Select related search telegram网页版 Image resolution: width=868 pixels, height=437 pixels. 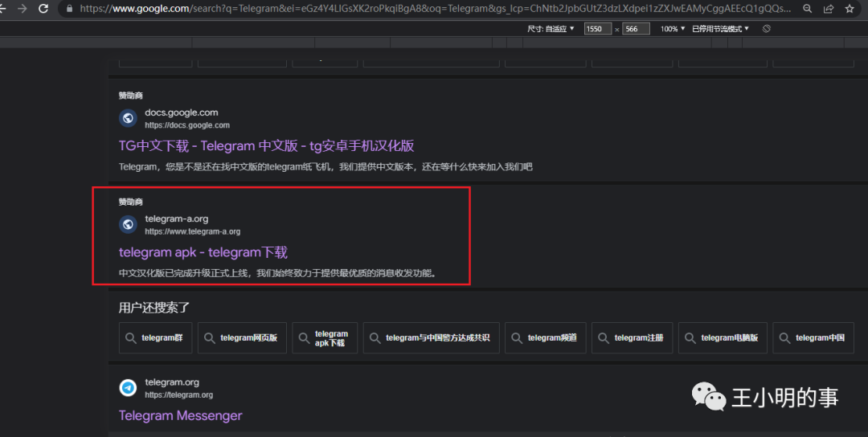242,338
